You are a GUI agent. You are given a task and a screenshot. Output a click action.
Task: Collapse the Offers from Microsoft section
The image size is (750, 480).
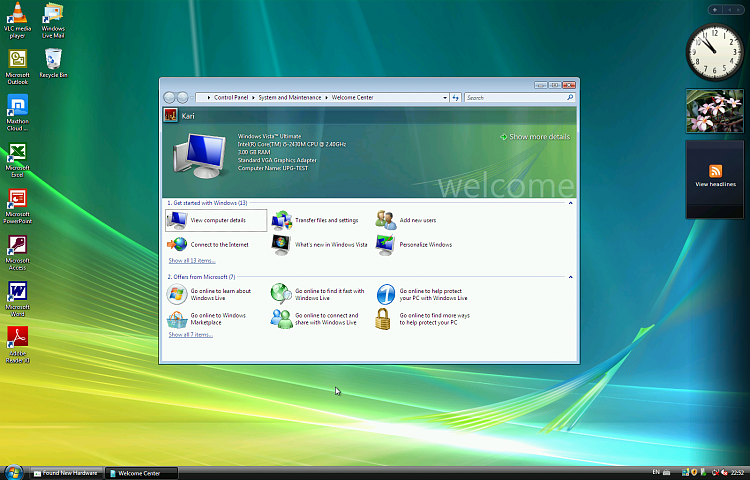[x=570, y=277]
